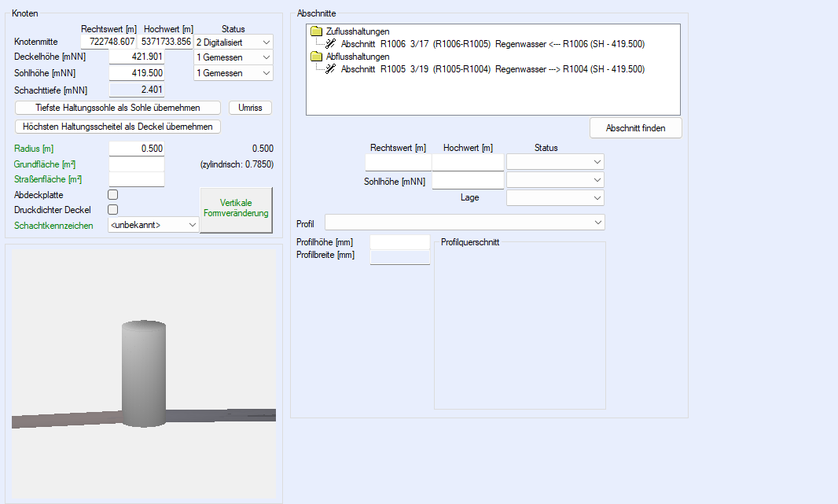Click the Umriss button
Image resolution: width=838 pixels, height=504 pixels.
250,108
